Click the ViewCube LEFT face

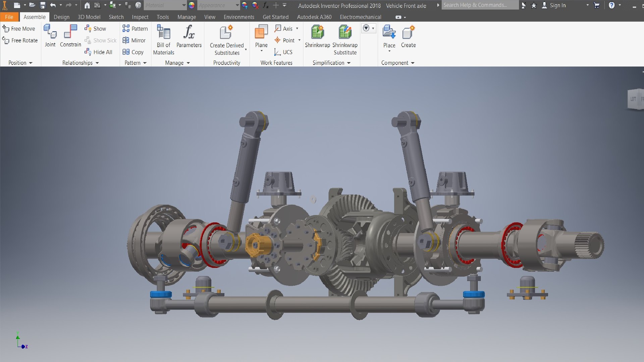tap(633, 99)
